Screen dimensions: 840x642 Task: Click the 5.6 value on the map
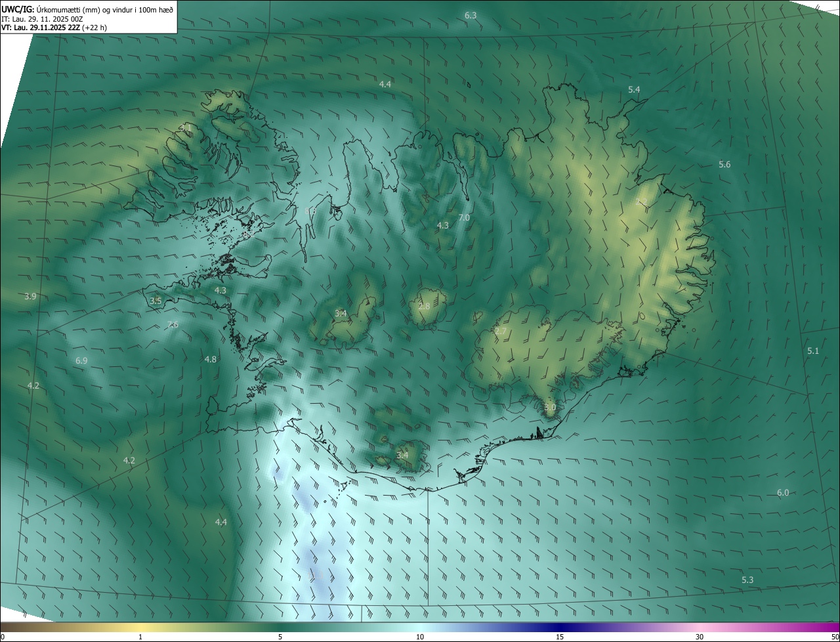724,165
